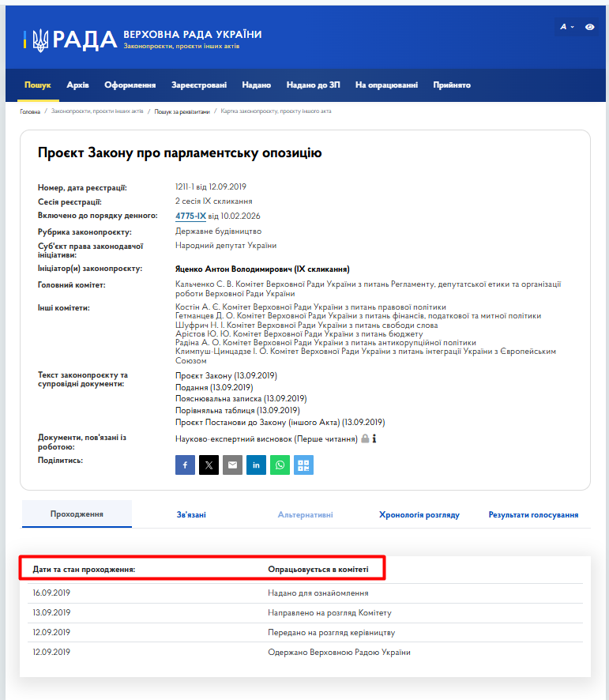The width and height of the screenshot is (609, 700).
Task: Click Арістов Ю. Ю. committee entry
Action: (x=299, y=334)
